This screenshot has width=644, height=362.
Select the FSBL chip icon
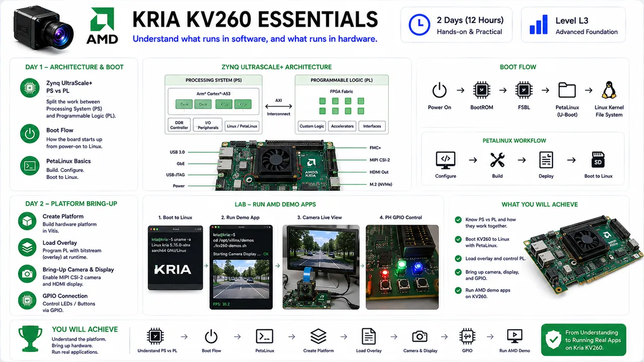524,90
